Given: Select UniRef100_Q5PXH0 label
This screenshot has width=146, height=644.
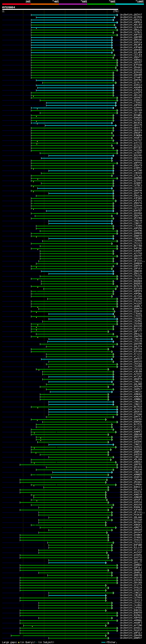Looking at the screenshot, I should [131, 40].
